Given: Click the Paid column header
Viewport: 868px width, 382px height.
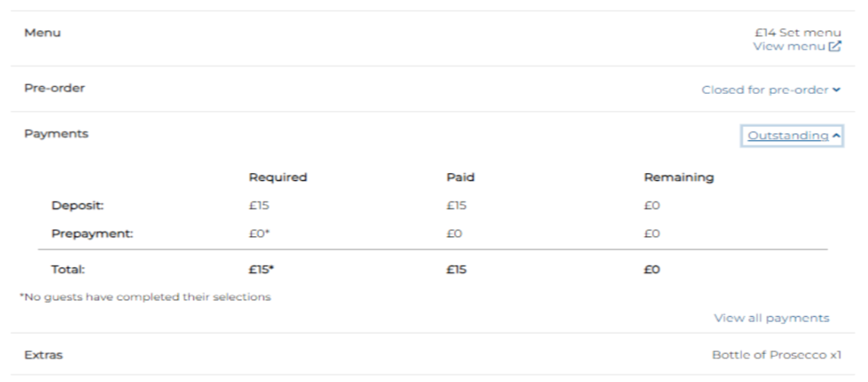Looking at the screenshot, I should 460,178.
